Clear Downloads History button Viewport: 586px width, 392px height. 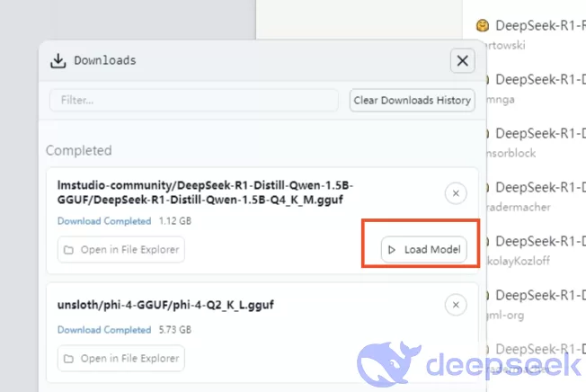(413, 100)
